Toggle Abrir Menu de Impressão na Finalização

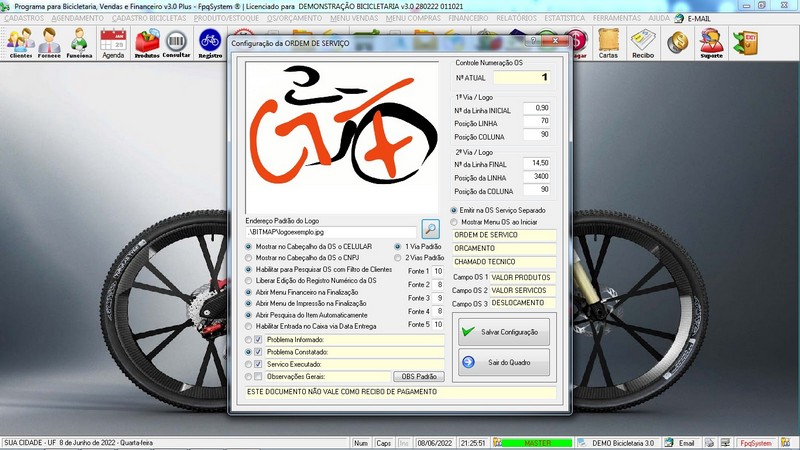[x=248, y=304]
